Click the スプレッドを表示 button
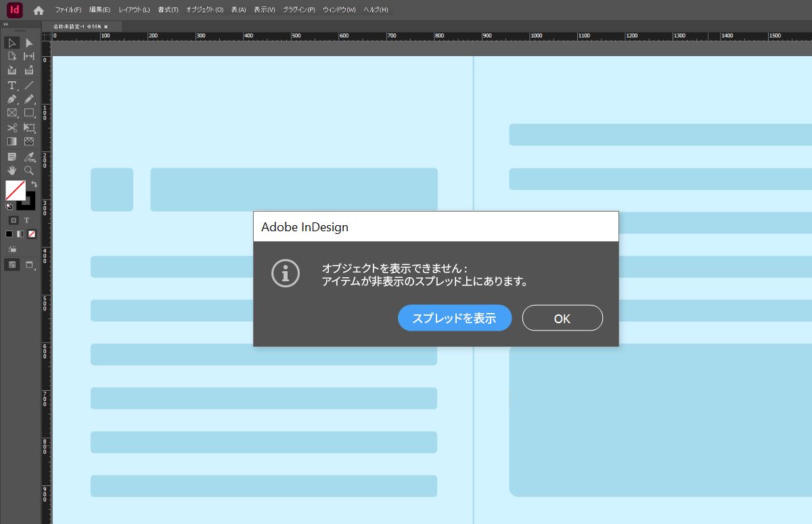The width and height of the screenshot is (812, 524). tap(455, 318)
